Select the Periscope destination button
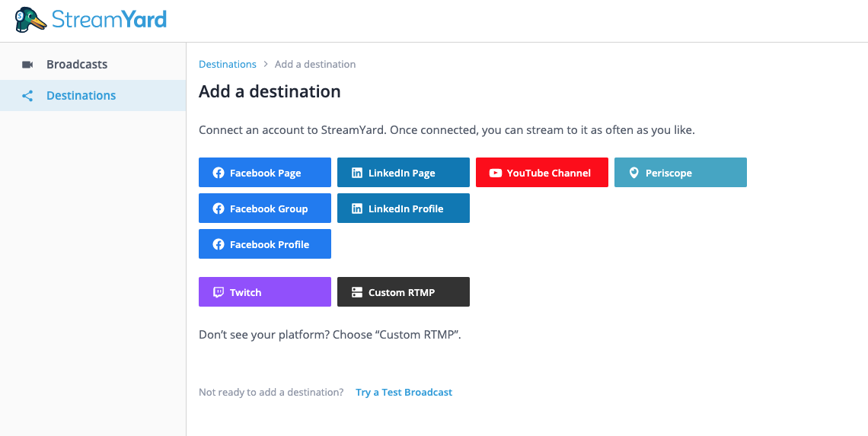The height and width of the screenshot is (436, 868). [681, 173]
